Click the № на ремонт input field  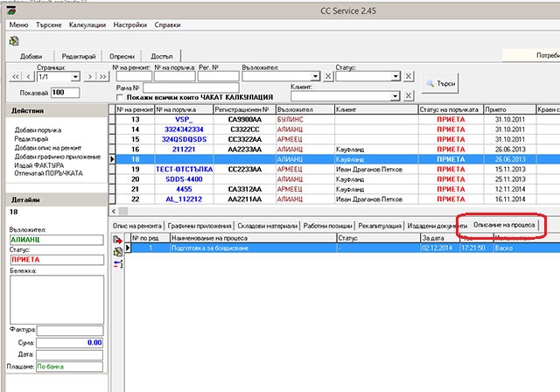[x=134, y=76]
